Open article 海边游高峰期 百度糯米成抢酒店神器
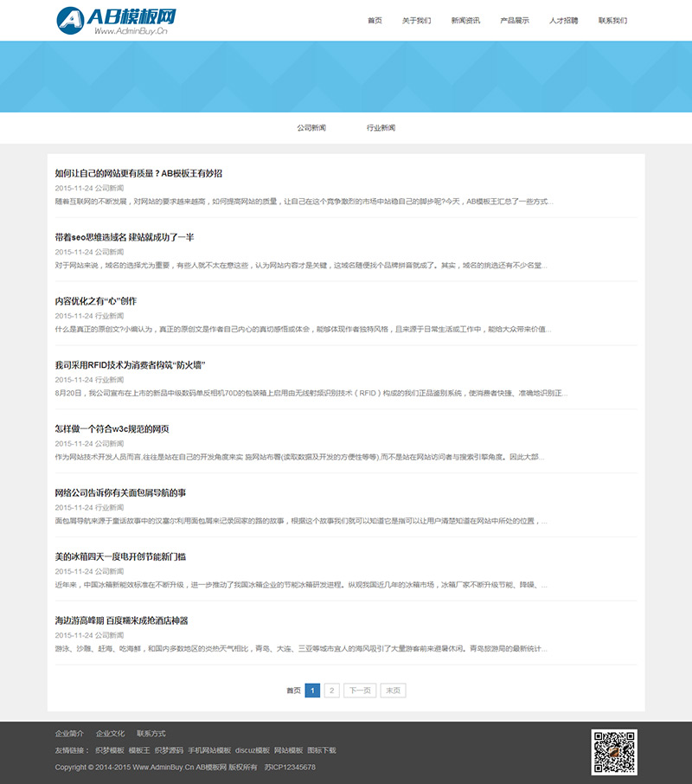The height and width of the screenshot is (784, 692). [x=121, y=620]
